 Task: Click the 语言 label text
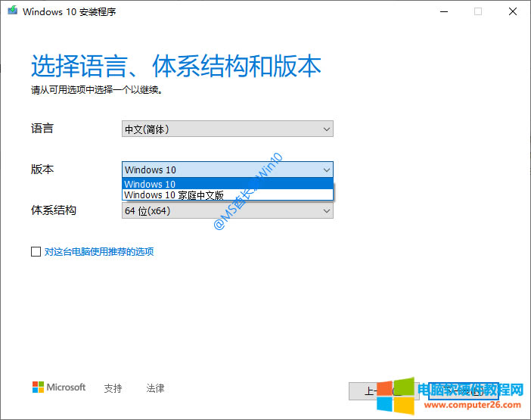[x=42, y=129]
